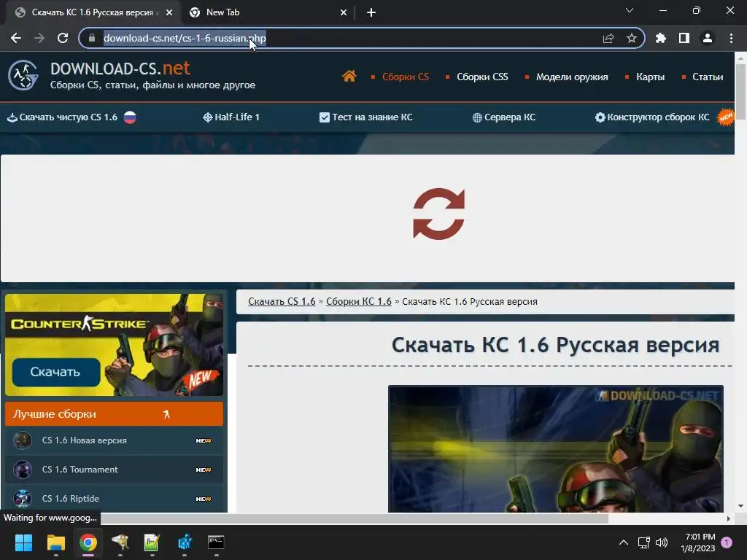Open the Сборки CSS menu item

click(x=482, y=77)
